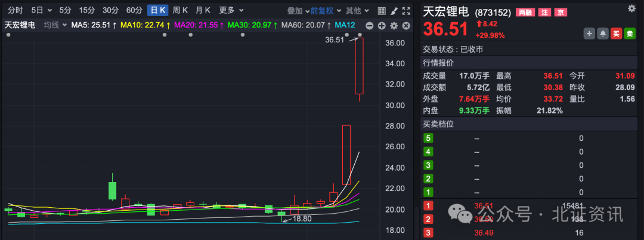The height and width of the screenshot is (240, 644).
Task: Select sell level 2 row
Action: coord(528,179)
